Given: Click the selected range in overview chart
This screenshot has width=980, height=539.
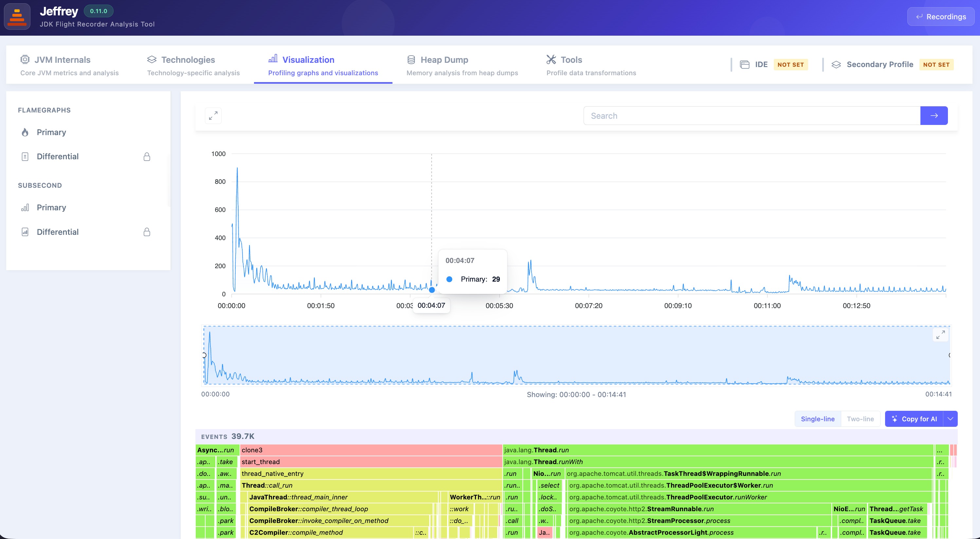Looking at the screenshot, I should tap(577, 355).
